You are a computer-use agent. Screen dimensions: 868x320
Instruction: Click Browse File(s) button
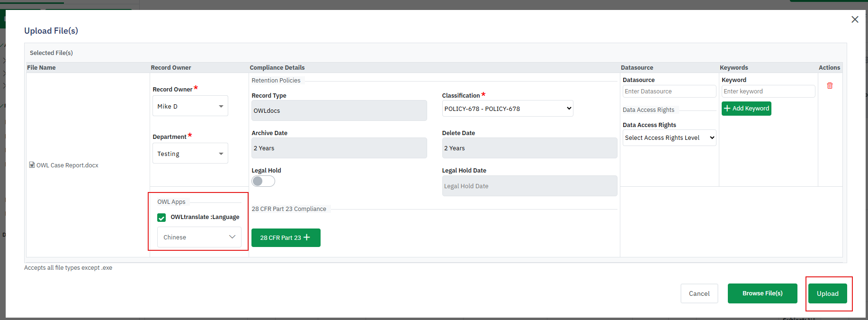[x=762, y=293]
